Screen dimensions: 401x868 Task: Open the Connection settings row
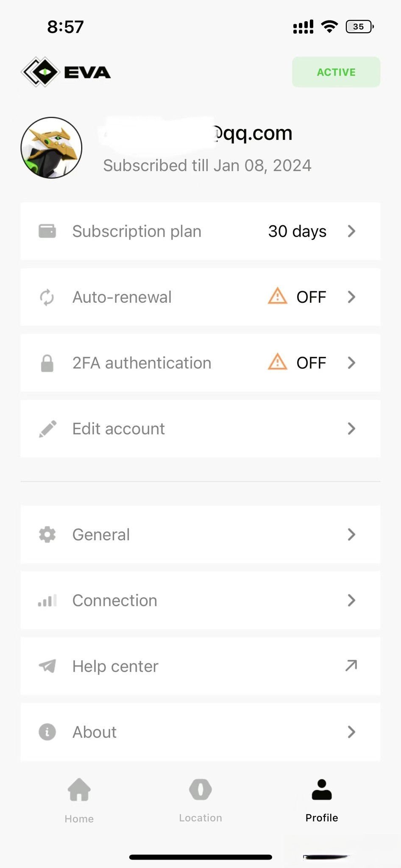click(200, 600)
